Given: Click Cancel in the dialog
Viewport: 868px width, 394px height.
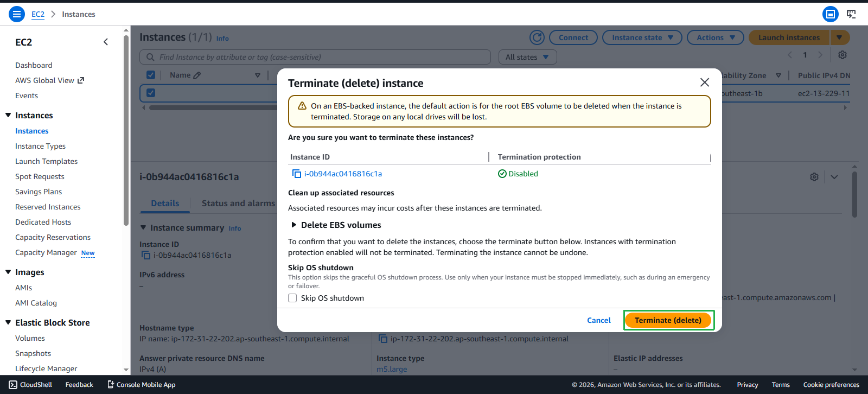Looking at the screenshot, I should [599, 320].
